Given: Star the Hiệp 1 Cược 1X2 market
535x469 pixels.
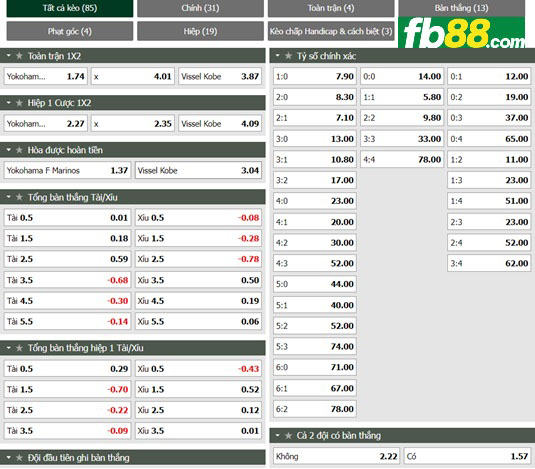Looking at the screenshot, I should (19, 103).
